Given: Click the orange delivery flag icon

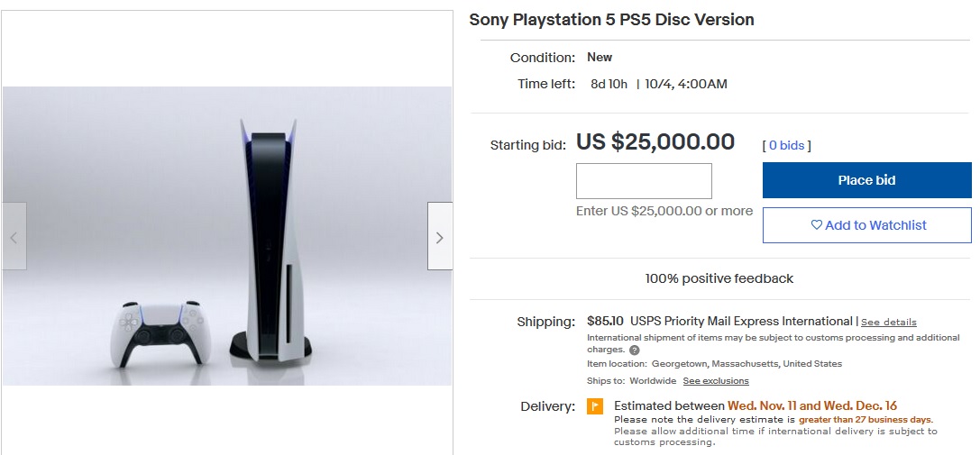Looking at the screenshot, I should pyautogui.click(x=595, y=406).
